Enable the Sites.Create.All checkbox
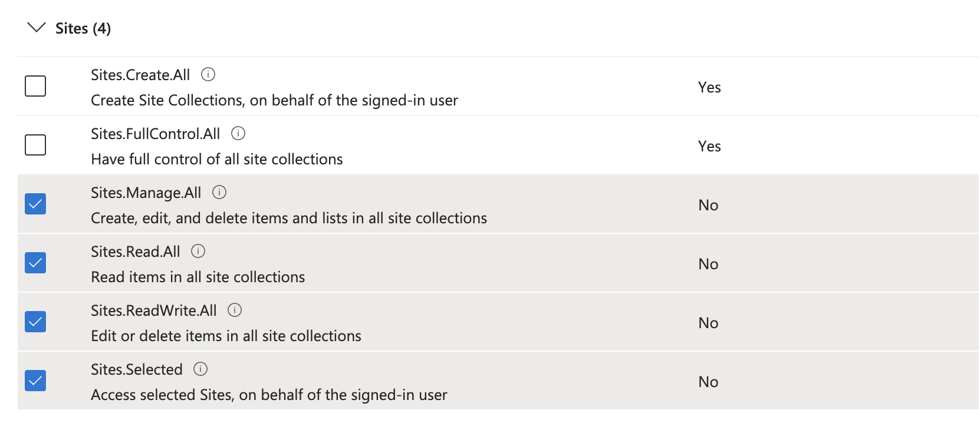980x423 pixels. tap(35, 86)
